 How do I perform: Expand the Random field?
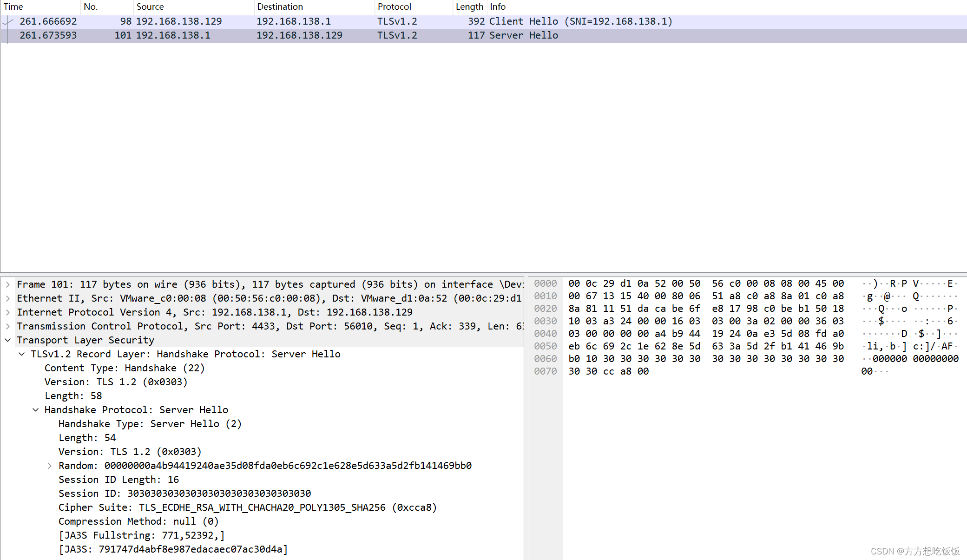49,466
